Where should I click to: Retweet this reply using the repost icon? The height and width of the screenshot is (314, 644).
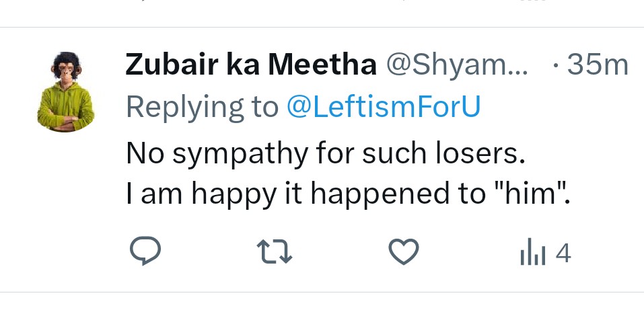[275, 253]
